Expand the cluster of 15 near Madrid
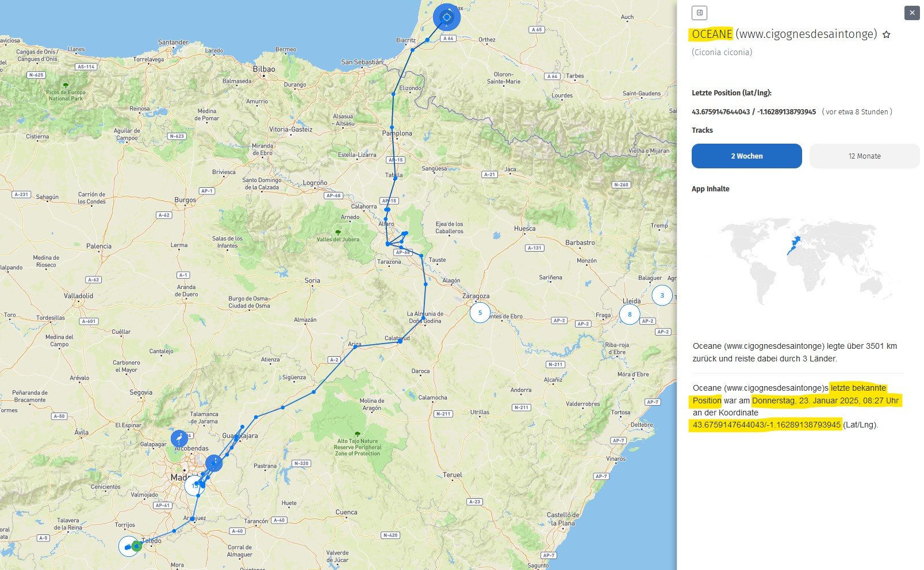The height and width of the screenshot is (570, 924). coord(193,486)
